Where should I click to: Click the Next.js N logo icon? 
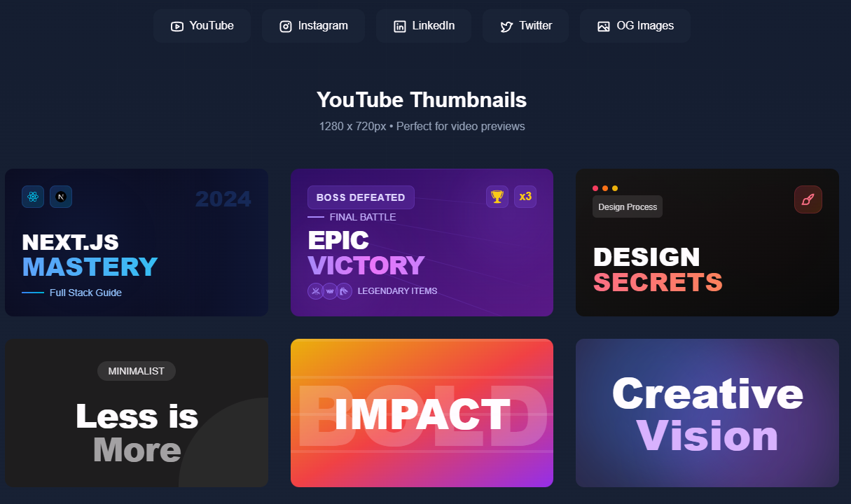point(61,197)
